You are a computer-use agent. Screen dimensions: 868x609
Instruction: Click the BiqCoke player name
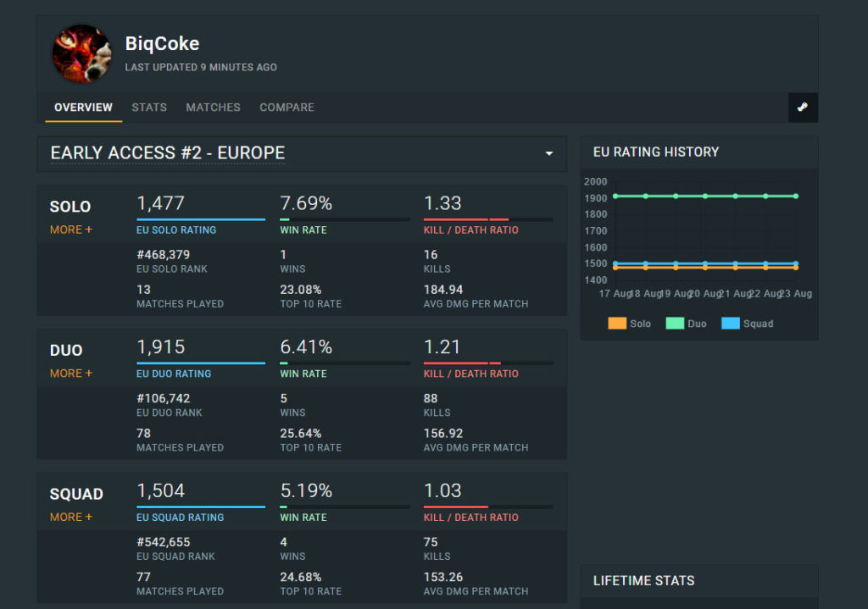click(162, 43)
